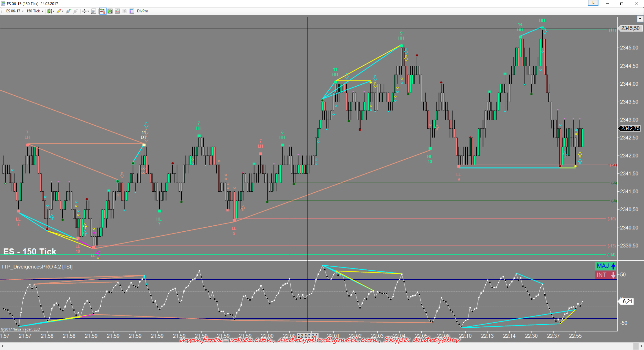Click the strategies dollar icon
The width and height of the screenshot is (644, 350).
point(125,11)
